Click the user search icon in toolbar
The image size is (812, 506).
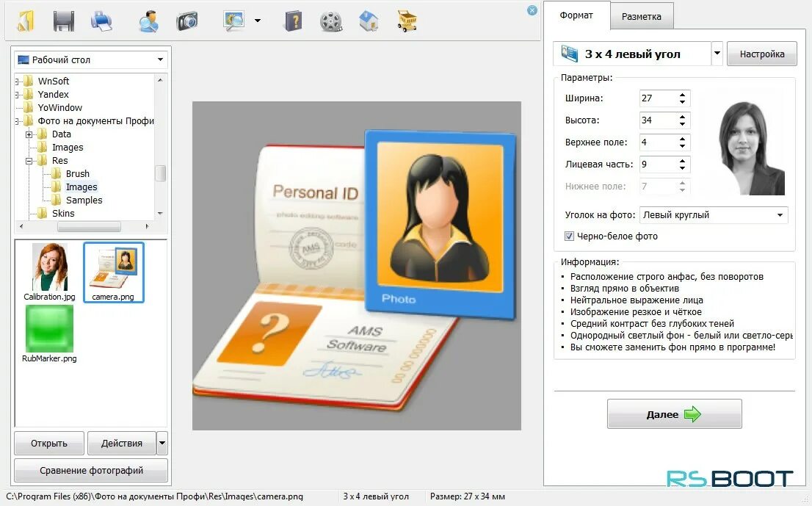148,21
